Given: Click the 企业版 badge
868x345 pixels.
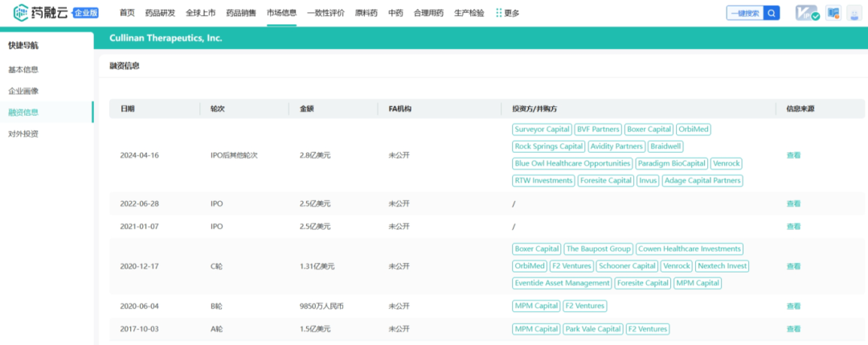Looking at the screenshot, I should pos(86,13).
